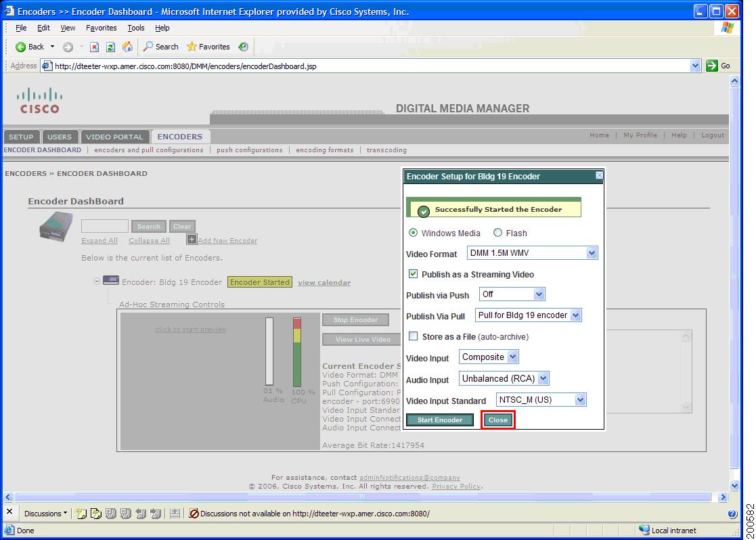Image resolution: width=756 pixels, height=540 pixels.
Task: Switch to the VIDEO PORTAL tab
Action: (114, 136)
